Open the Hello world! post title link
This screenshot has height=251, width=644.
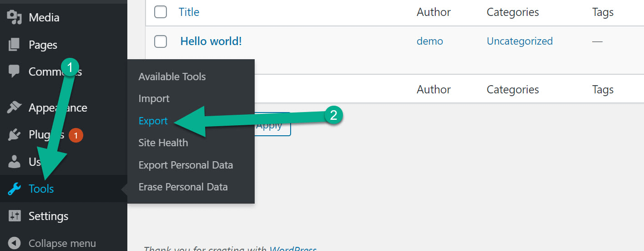pos(211,41)
